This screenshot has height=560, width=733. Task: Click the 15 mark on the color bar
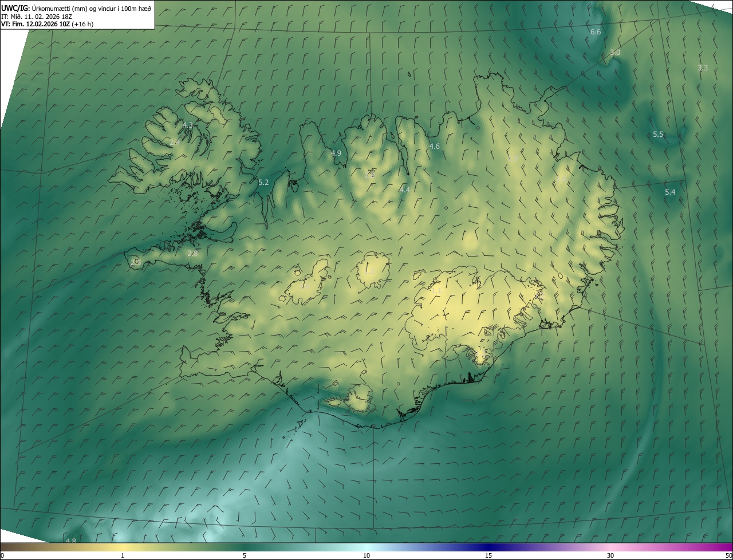pos(488,555)
